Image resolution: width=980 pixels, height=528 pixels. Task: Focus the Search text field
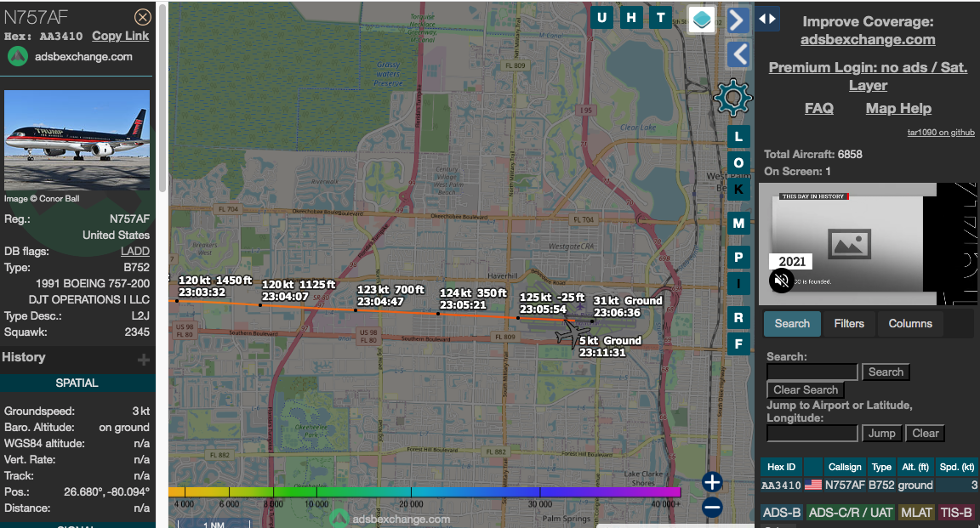pyautogui.click(x=812, y=372)
